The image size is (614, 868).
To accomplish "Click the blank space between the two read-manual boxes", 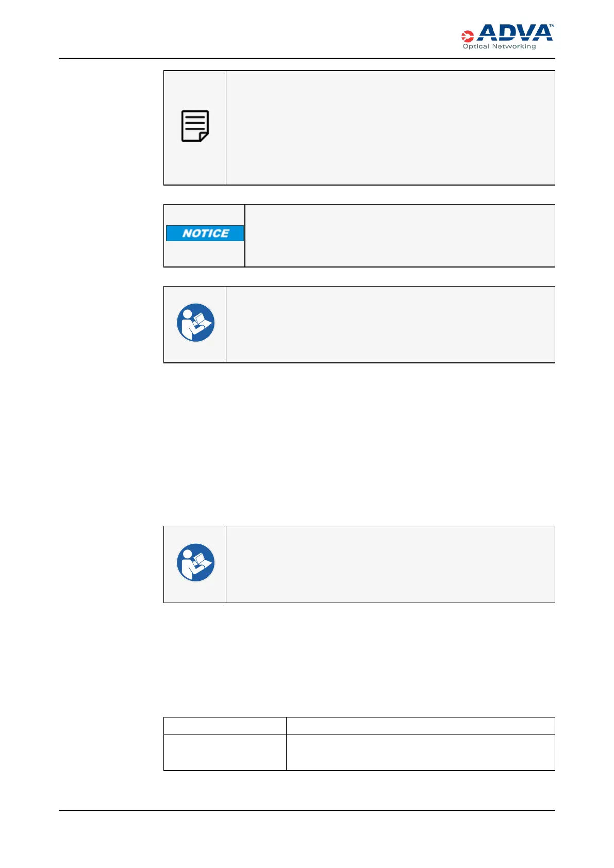I will (359, 443).
